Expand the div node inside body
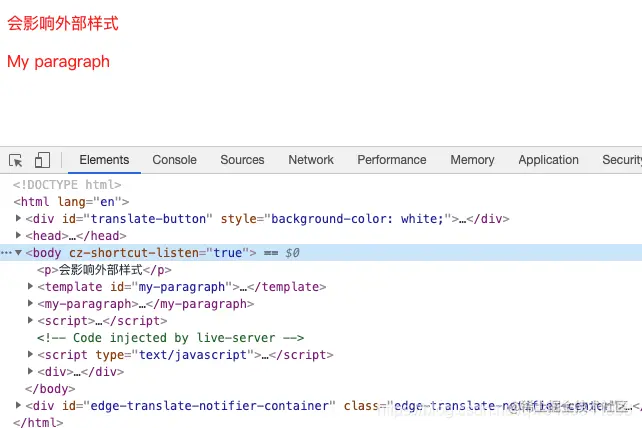This screenshot has width=642, height=428. (30, 371)
